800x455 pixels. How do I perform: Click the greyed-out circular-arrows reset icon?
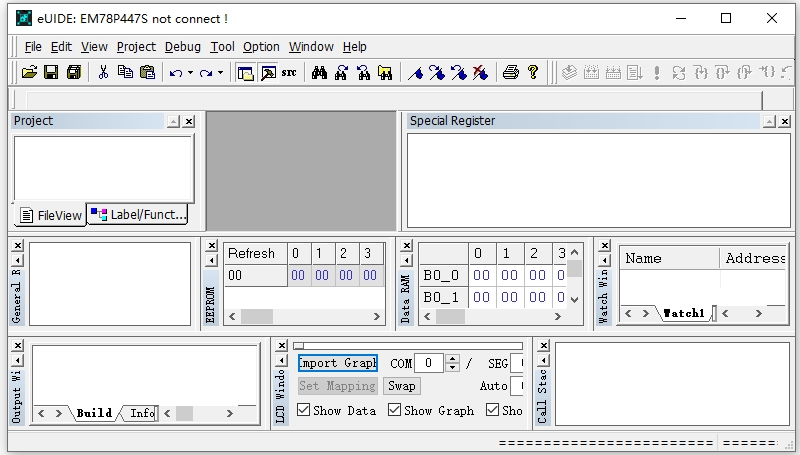pyautogui.click(x=679, y=72)
